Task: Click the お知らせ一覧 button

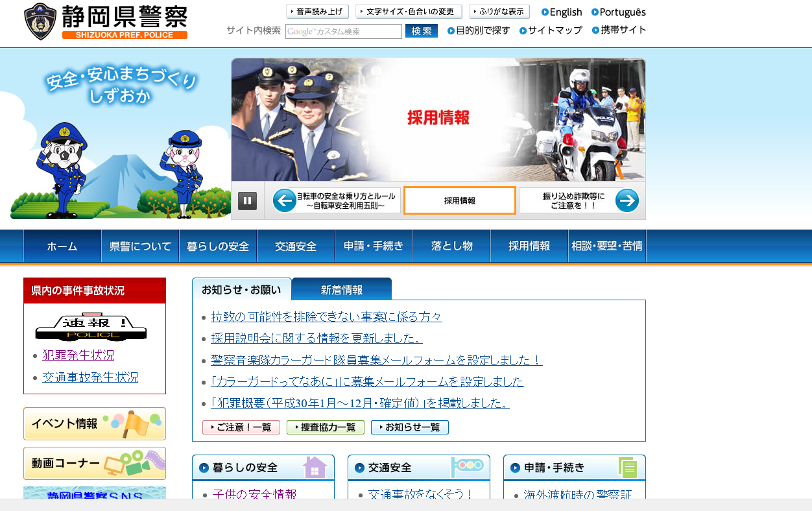Action: (410, 427)
